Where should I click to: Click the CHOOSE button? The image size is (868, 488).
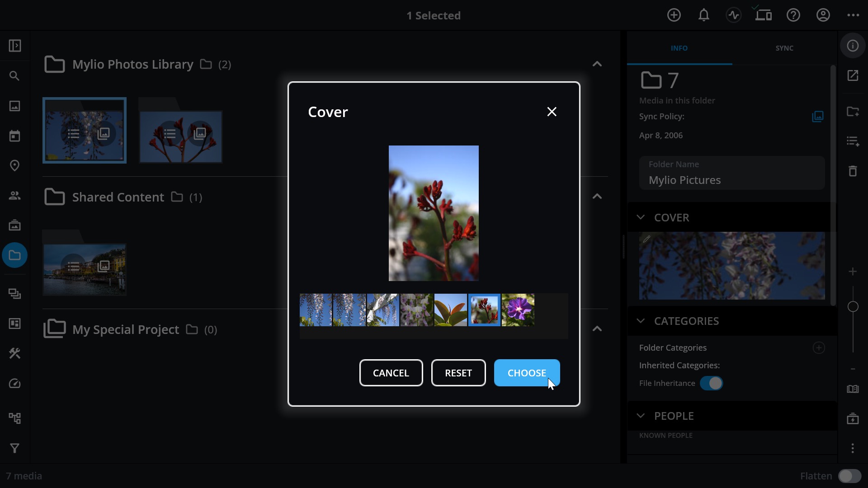click(527, 373)
